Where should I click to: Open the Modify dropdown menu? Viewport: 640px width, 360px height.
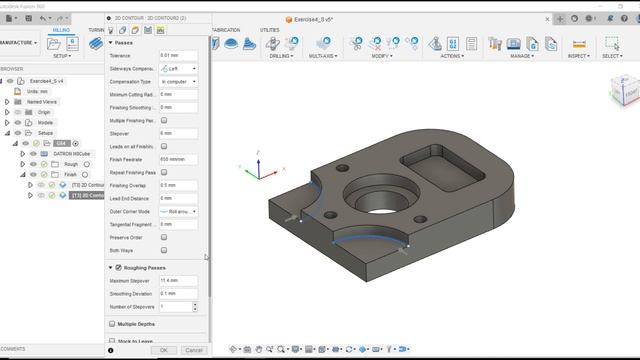(x=382, y=56)
